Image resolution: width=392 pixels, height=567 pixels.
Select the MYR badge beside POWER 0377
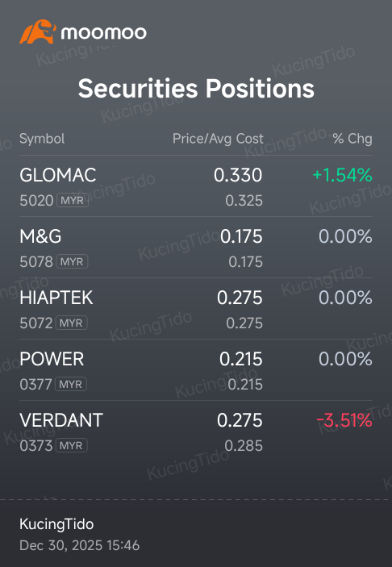(x=71, y=384)
